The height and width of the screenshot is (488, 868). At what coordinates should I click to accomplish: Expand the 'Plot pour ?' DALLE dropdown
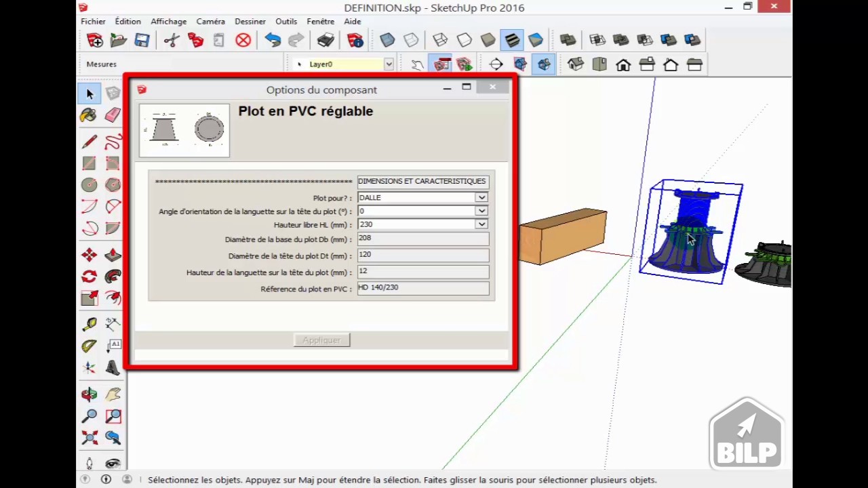click(x=481, y=197)
